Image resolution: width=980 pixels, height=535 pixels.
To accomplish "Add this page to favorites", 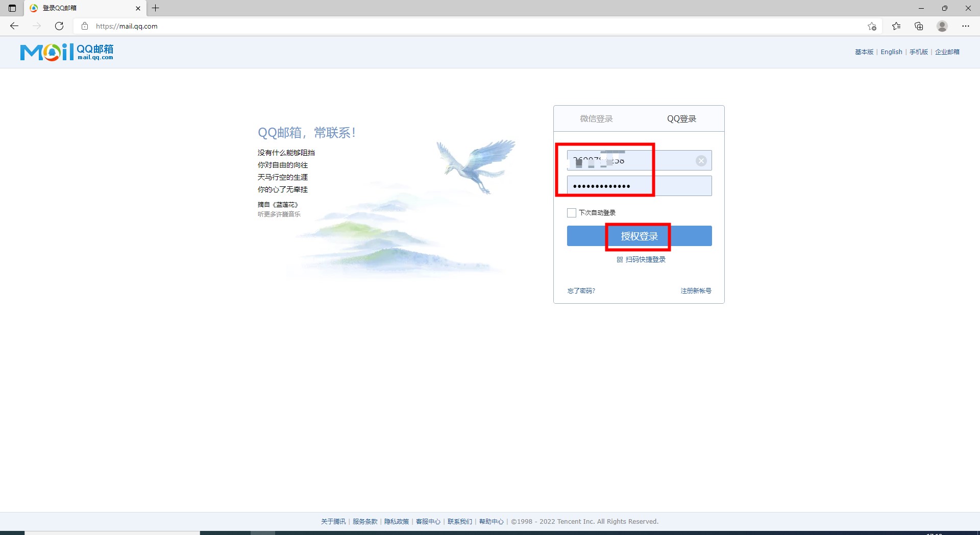I will [872, 26].
